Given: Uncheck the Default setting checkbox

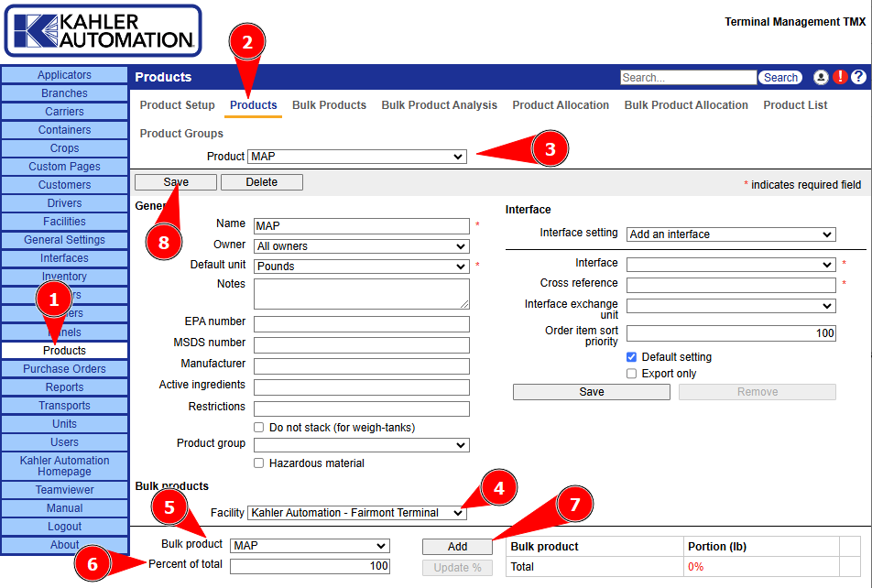Looking at the screenshot, I should coord(631,356).
